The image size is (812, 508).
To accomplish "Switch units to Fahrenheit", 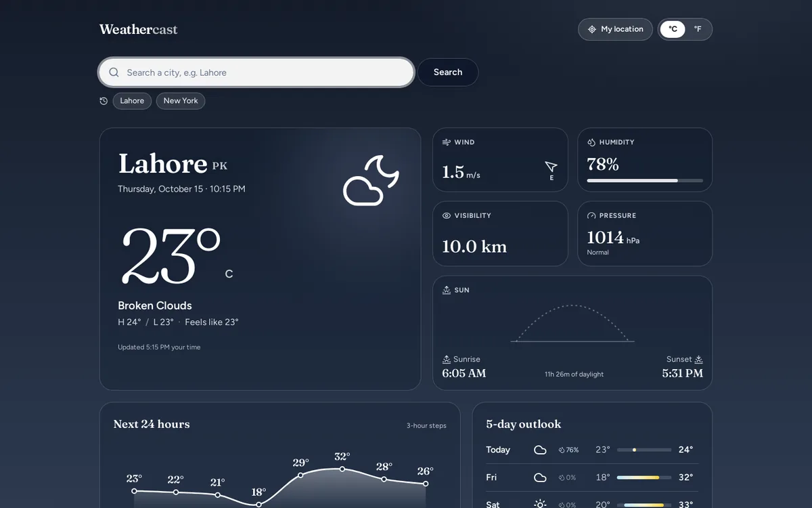I will (x=698, y=29).
